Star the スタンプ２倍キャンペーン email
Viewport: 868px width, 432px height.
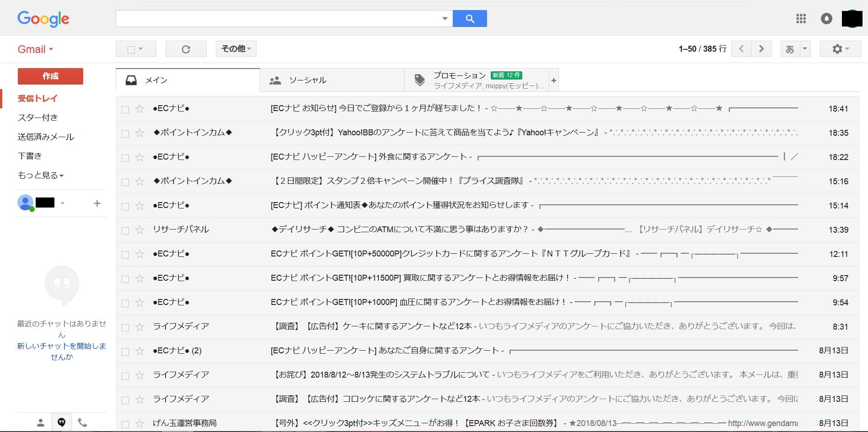point(140,181)
